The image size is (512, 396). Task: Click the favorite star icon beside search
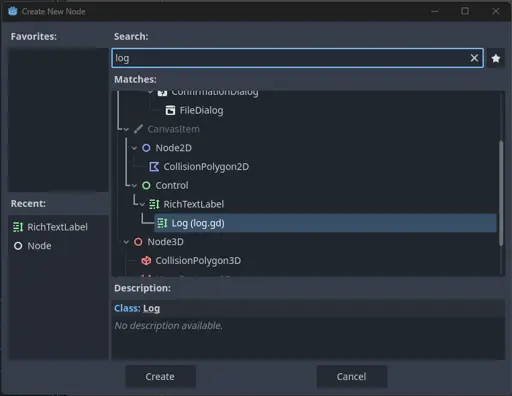pyautogui.click(x=496, y=58)
